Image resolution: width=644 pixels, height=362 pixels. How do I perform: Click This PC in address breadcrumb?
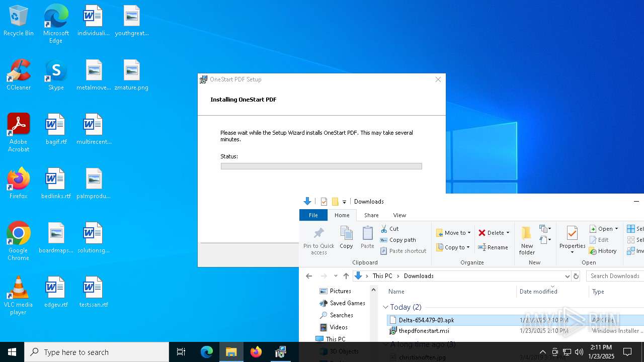tap(382, 276)
